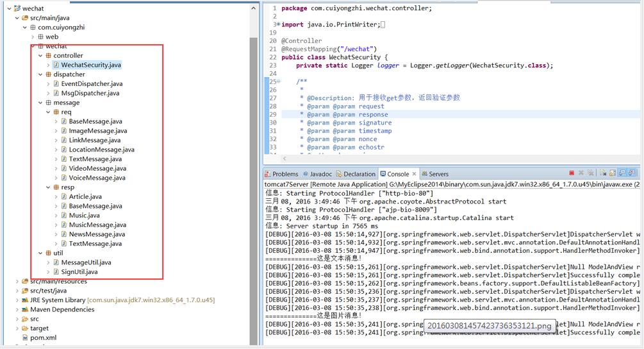Click the util package icon
The width and height of the screenshot is (644, 349).
[x=49, y=253]
